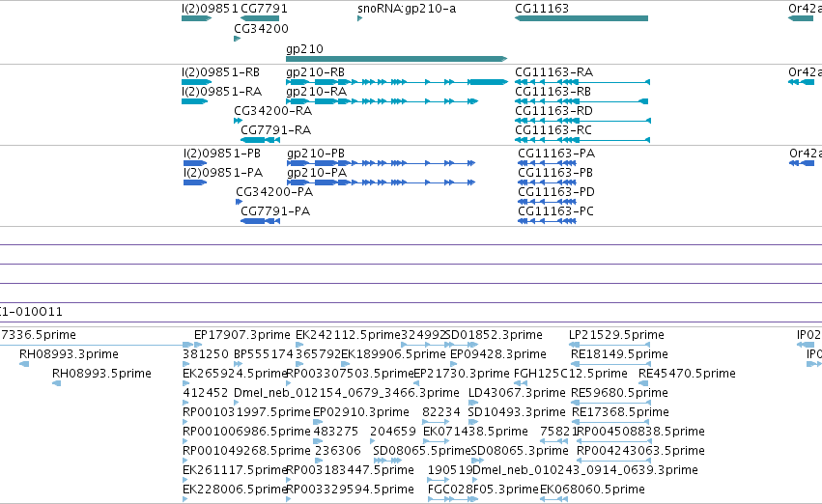Open the gp210-PA protein label
822x504 pixels.
coord(317,173)
